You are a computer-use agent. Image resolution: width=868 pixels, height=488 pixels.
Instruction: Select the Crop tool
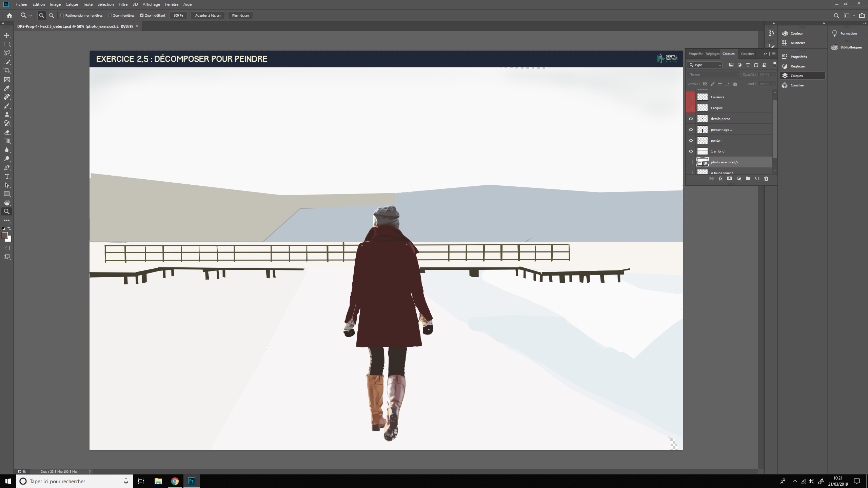point(7,70)
